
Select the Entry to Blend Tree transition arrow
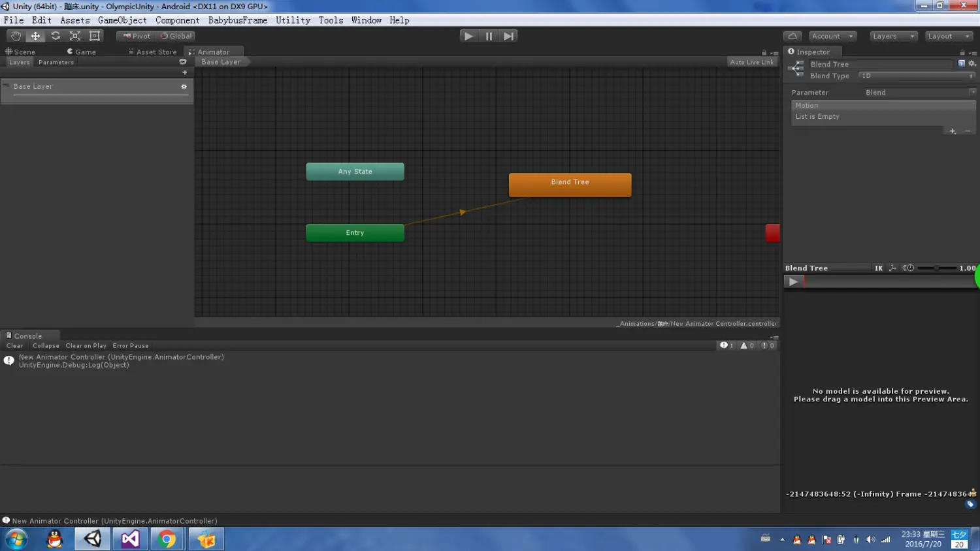tap(463, 212)
